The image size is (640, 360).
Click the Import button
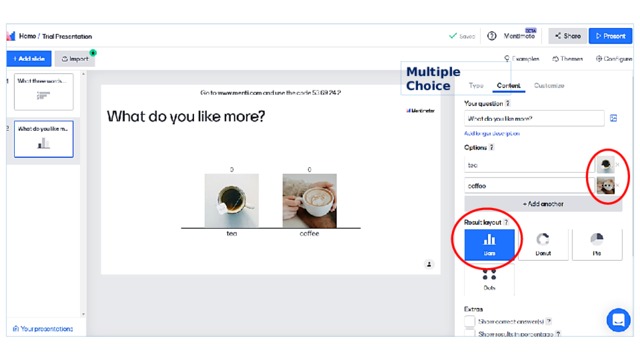point(75,59)
